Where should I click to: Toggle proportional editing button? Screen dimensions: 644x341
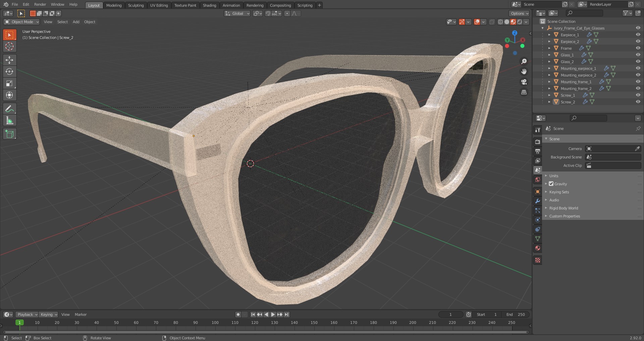point(287,13)
